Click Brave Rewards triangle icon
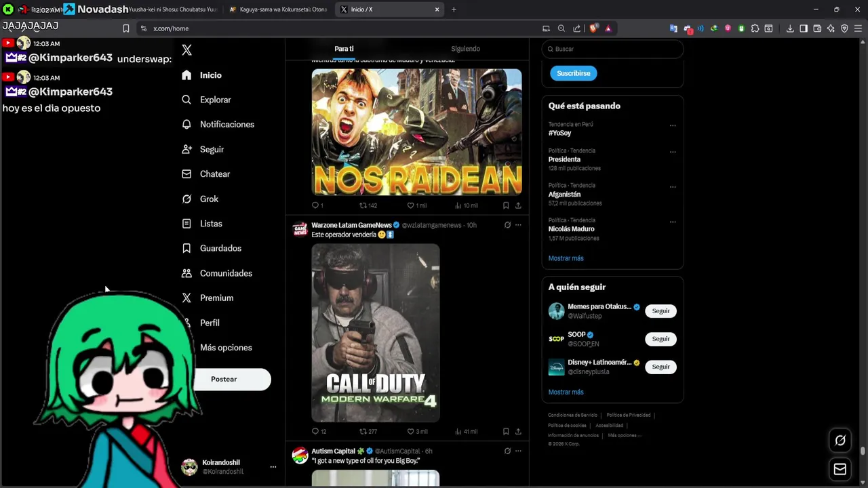Viewport: 868px width, 488px height. pyautogui.click(x=608, y=28)
